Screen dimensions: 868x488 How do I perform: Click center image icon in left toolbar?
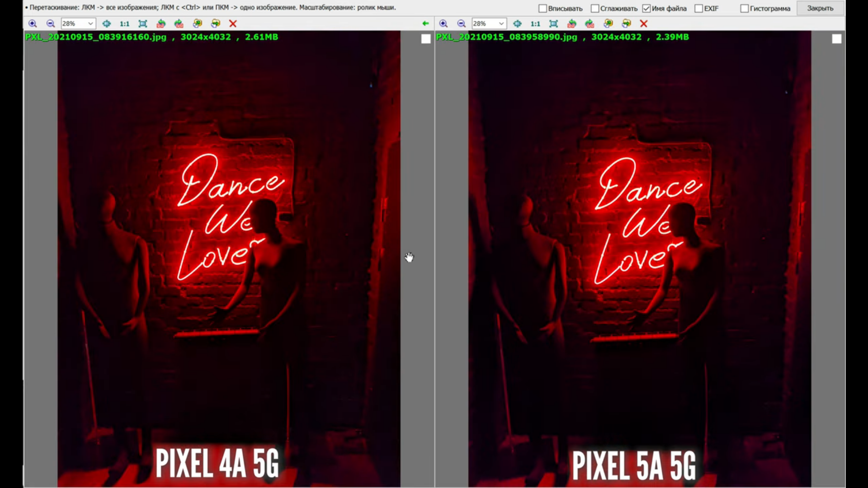point(106,23)
